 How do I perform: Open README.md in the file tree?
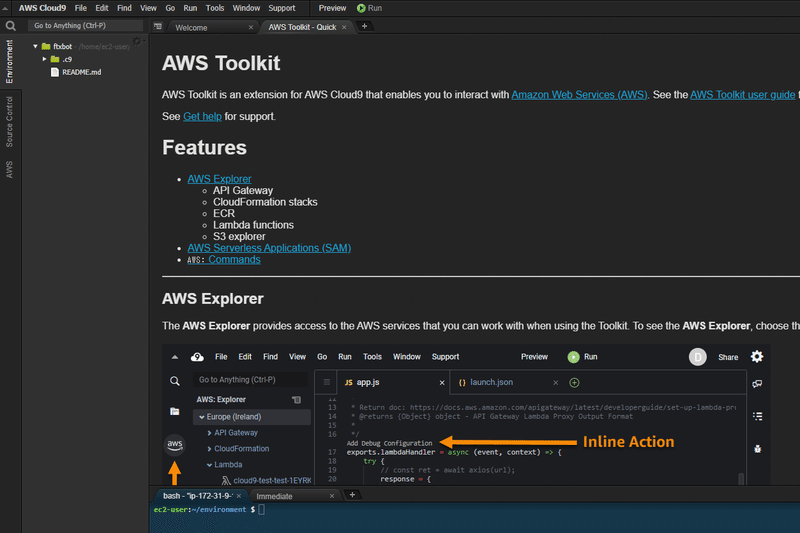pyautogui.click(x=80, y=72)
